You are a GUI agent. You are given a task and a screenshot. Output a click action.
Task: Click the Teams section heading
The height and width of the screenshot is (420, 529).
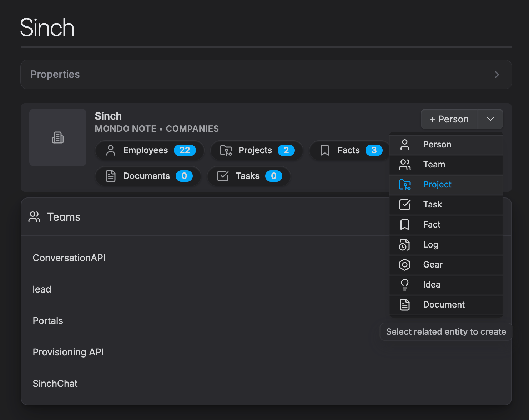click(x=64, y=217)
